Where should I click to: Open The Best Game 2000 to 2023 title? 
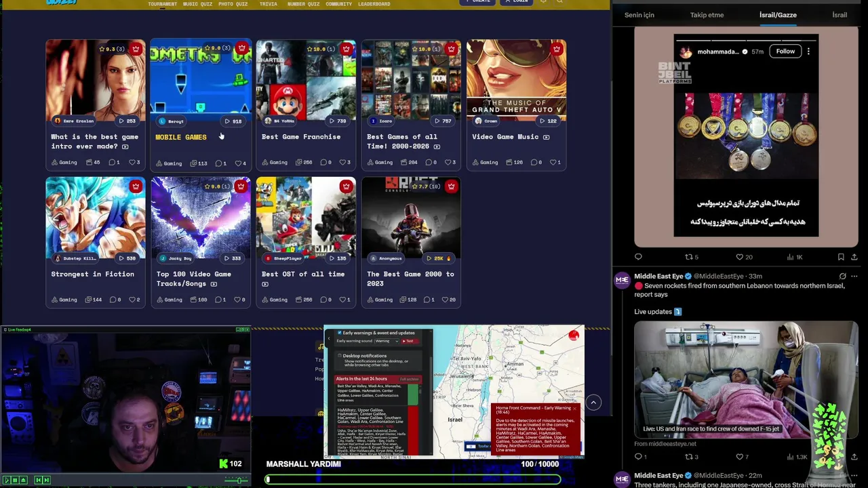pyautogui.click(x=410, y=278)
